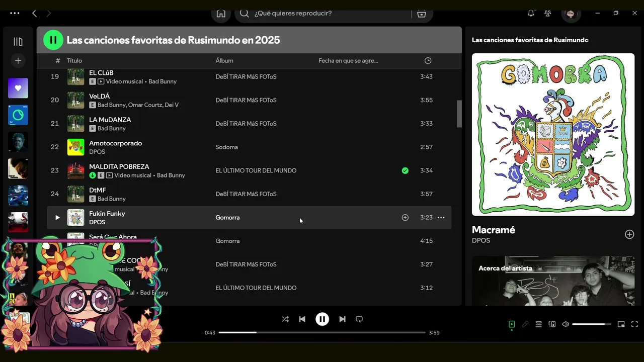
Task: Select MALDITA POBREZA track title
Action: (119, 166)
